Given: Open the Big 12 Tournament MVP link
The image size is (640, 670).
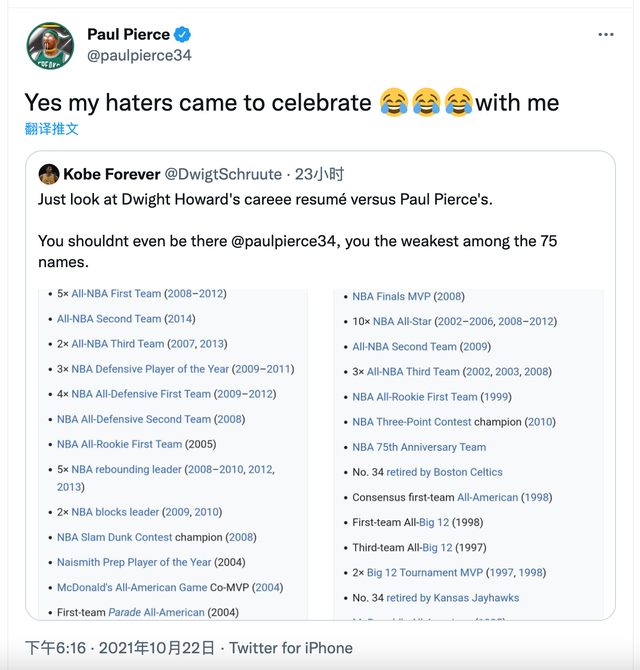Looking at the screenshot, I should (x=424, y=573).
